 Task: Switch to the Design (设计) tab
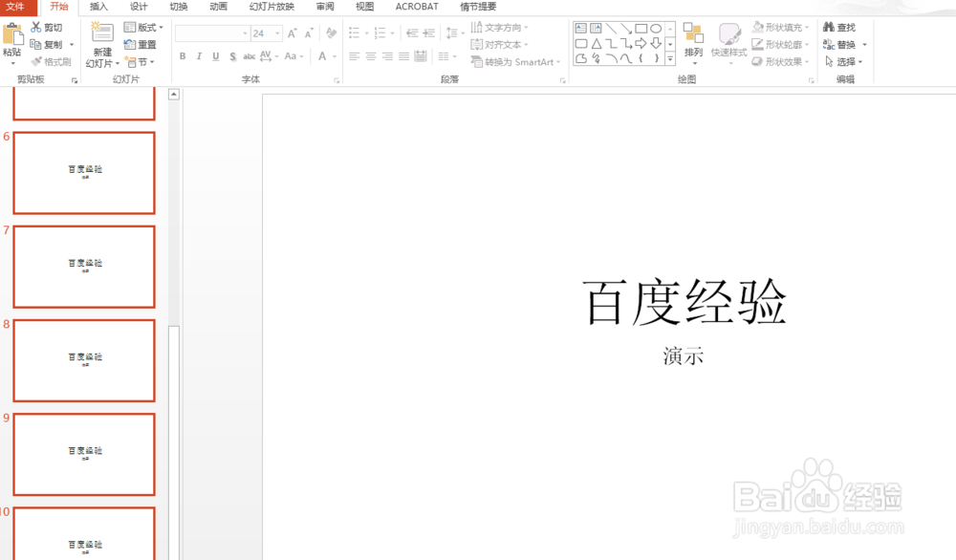click(139, 7)
